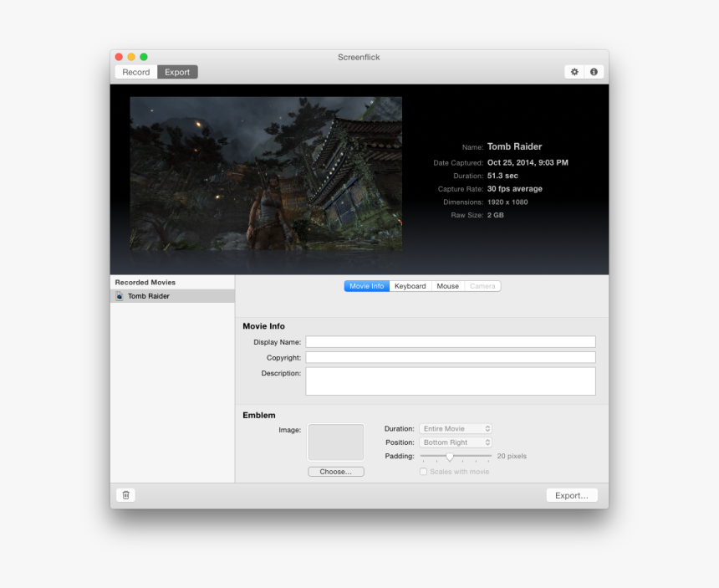Open the emblem Position dropdown

pyautogui.click(x=456, y=442)
